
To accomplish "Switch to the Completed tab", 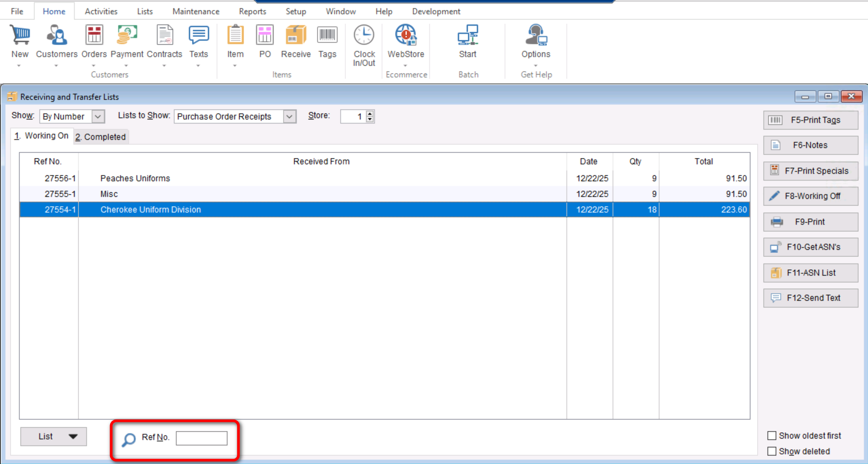I will coord(101,137).
